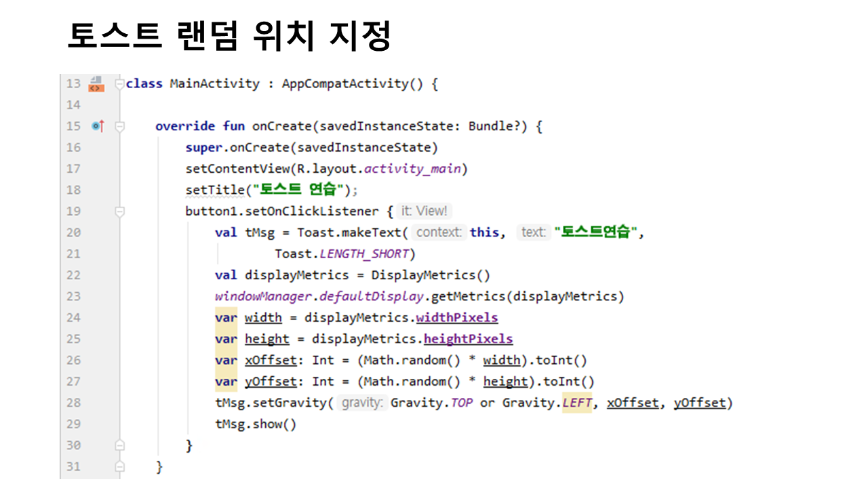Click the underlined heightPixels property
Image resolution: width=868 pixels, height=488 pixels.
[x=468, y=339]
